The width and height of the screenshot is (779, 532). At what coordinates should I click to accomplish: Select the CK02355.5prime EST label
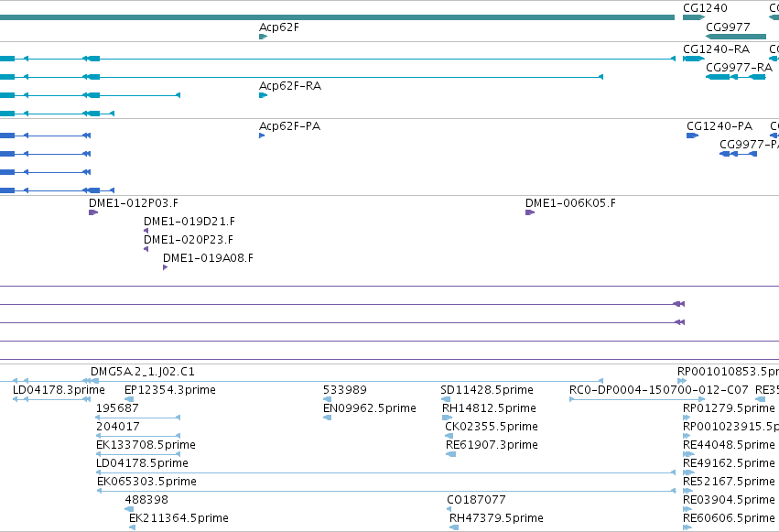(x=492, y=427)
